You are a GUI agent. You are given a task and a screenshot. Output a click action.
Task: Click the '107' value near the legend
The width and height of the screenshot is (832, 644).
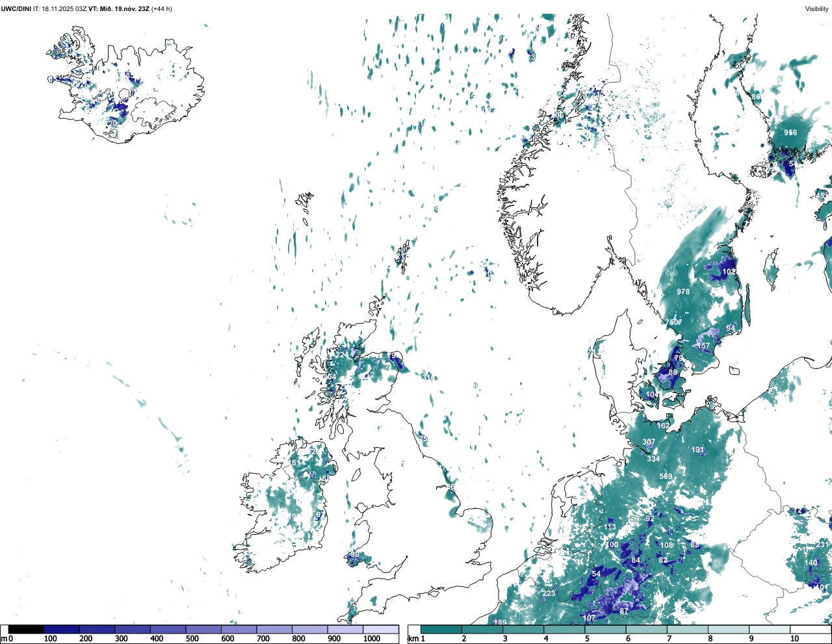tap(589, 618)
